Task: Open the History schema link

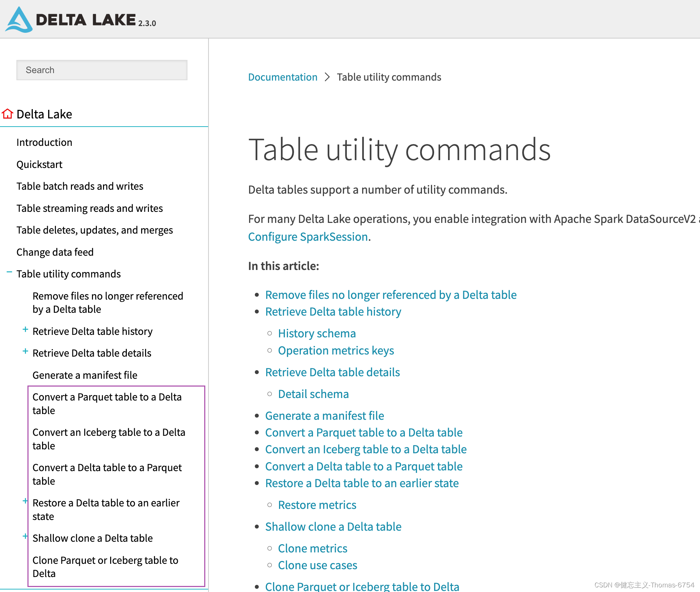Action: point(316,333)
